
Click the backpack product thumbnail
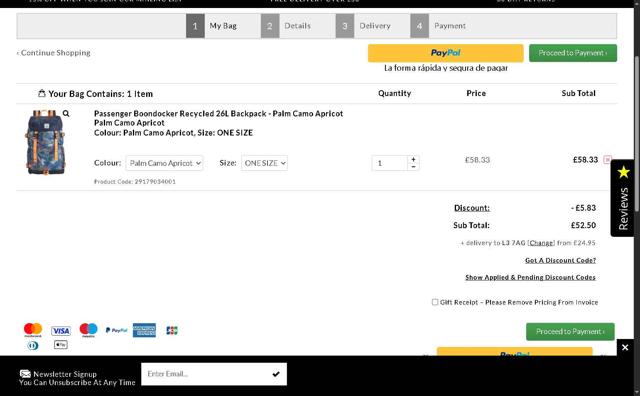click(x=46, y=142)
